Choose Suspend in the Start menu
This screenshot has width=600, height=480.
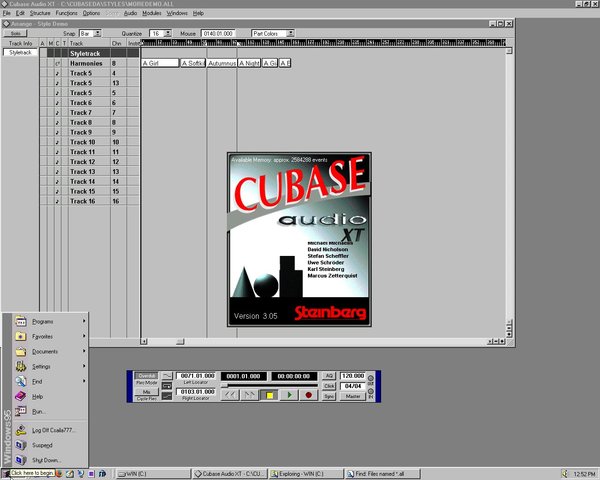click(50, 445)
